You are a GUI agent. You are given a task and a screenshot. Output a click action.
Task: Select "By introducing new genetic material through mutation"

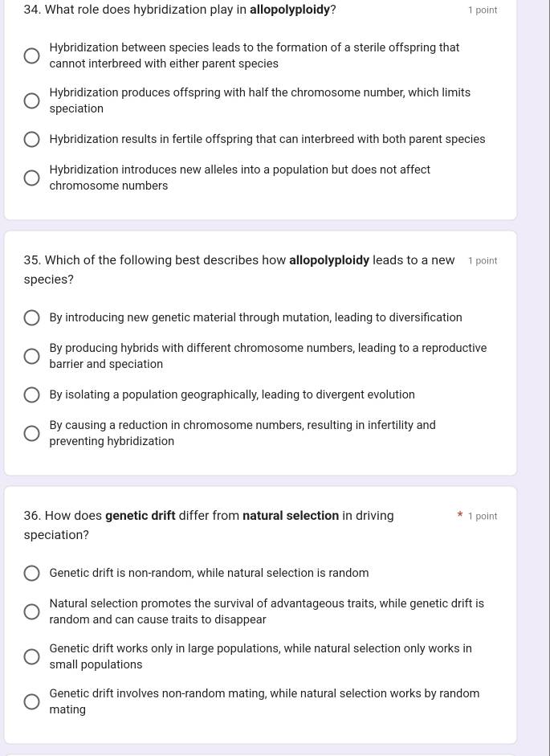(x=31, y=317)
